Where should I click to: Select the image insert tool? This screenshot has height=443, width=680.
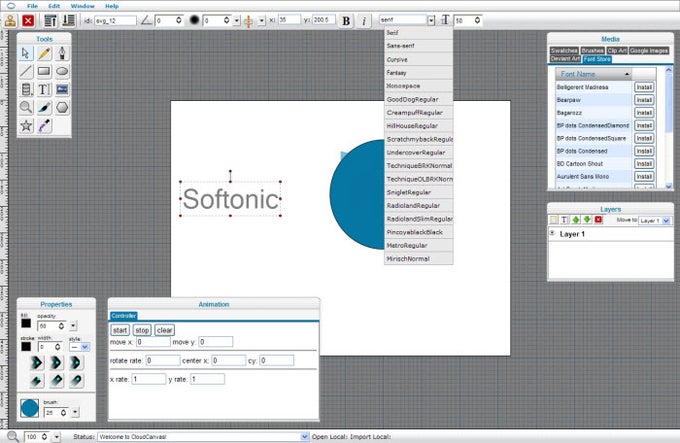click(x=62, y=90)
